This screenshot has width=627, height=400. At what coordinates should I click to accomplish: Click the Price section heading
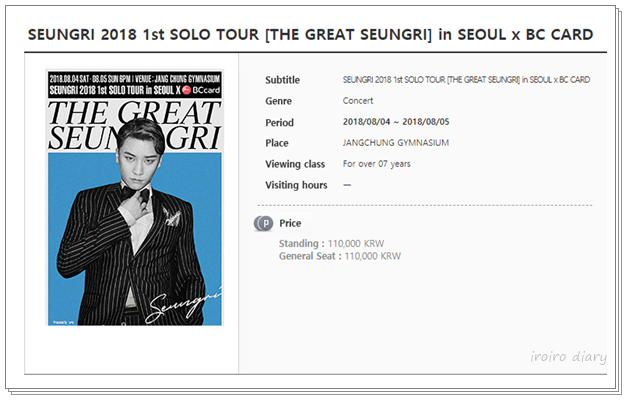[x=290, y=223]
